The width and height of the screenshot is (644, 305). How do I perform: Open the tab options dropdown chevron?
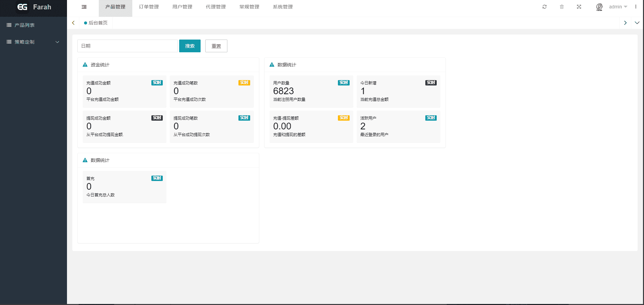coord(637,23)
